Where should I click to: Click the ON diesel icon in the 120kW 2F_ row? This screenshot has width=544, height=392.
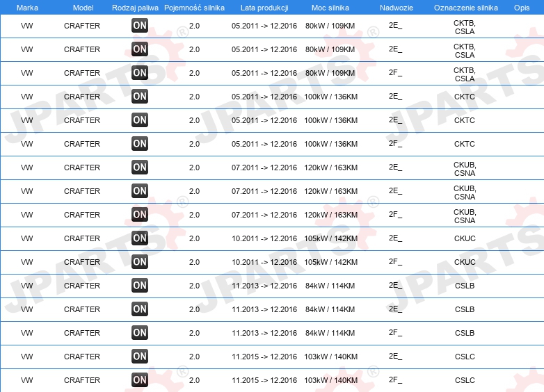[x=140, y=215]
